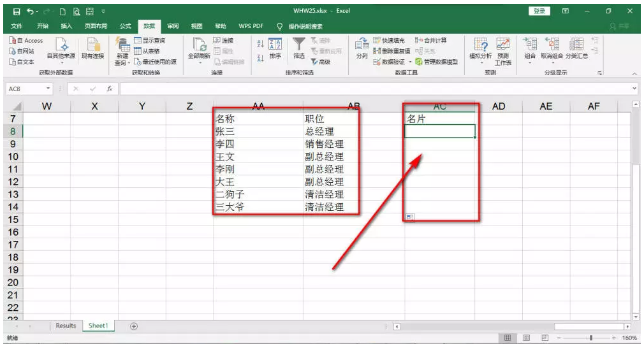Open the Name Box dropdown arrow
This screenshot has height=344, width=644.
[48, 89]
